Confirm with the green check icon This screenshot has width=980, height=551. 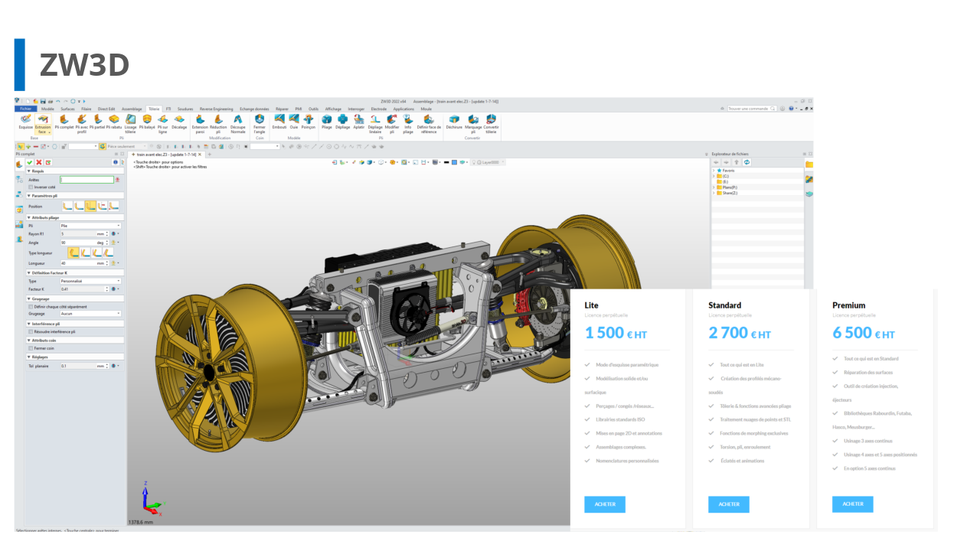pos(30,162)
